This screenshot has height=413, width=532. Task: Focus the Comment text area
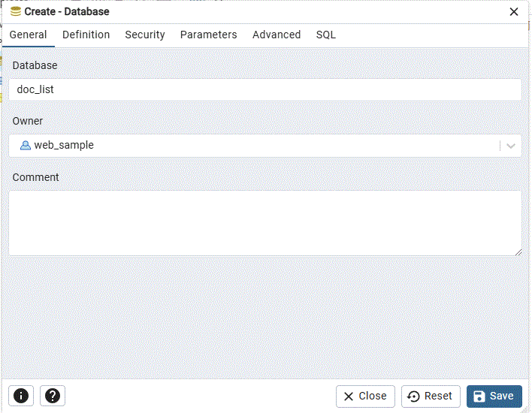[x=264, y=222]
